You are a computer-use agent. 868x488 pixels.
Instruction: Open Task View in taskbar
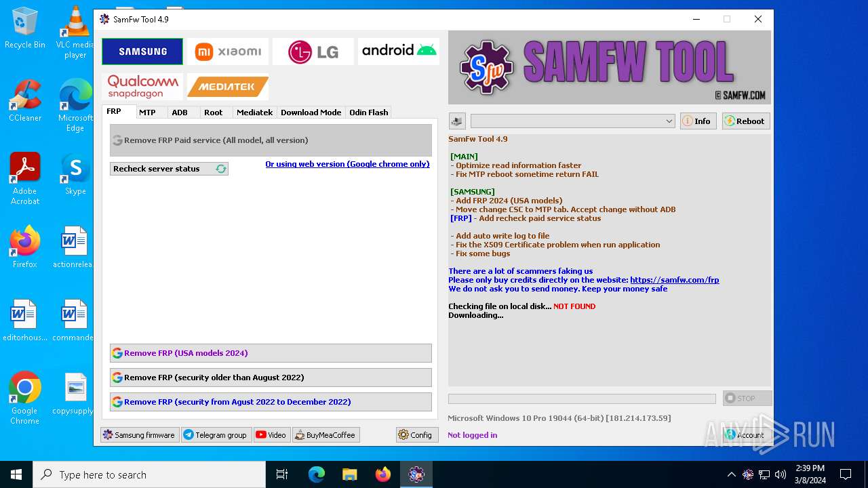tap(282, 474)
